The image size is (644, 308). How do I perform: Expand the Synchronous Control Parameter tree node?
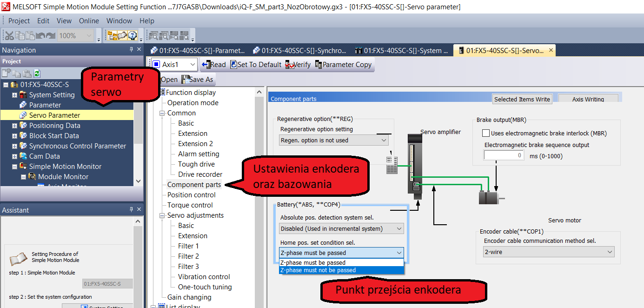14,146
